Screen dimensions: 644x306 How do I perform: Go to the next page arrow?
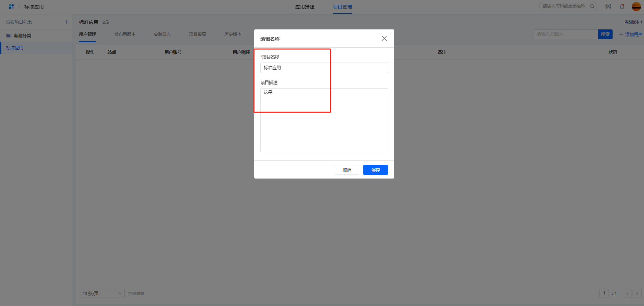click(637, 293)
